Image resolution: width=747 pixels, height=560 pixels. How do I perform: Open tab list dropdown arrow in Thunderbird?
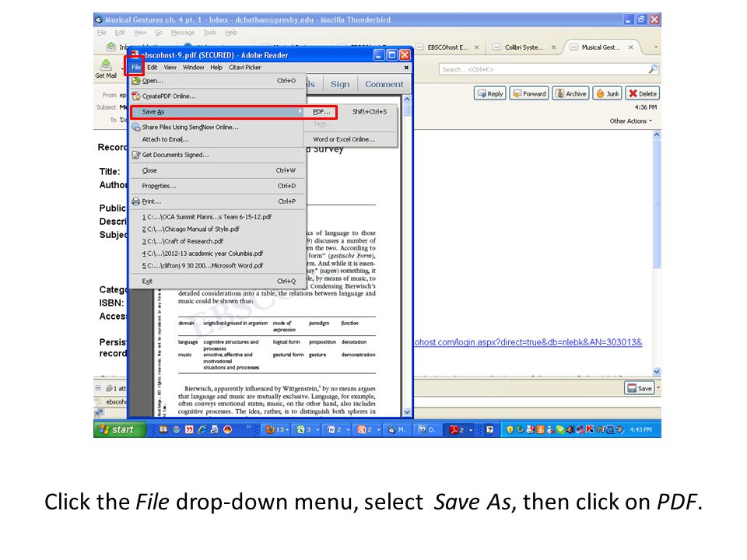tap(656, 47)
